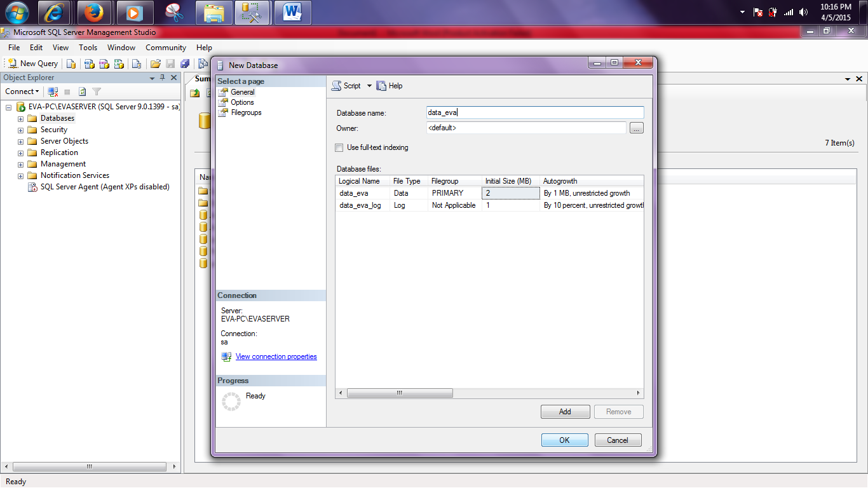Click the database files horizontal scrollbar thumb
868x488 pixels.
pos(400,393)
